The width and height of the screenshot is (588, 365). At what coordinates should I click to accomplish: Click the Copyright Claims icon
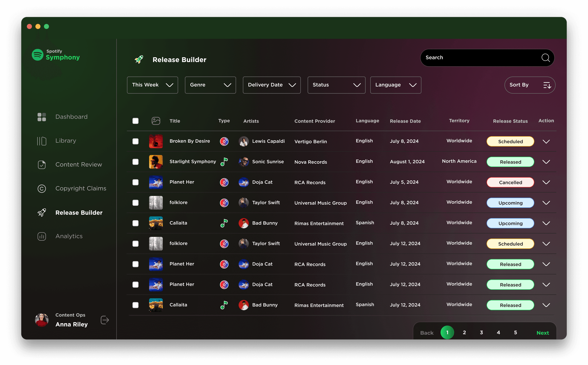(x=42, y=188)
